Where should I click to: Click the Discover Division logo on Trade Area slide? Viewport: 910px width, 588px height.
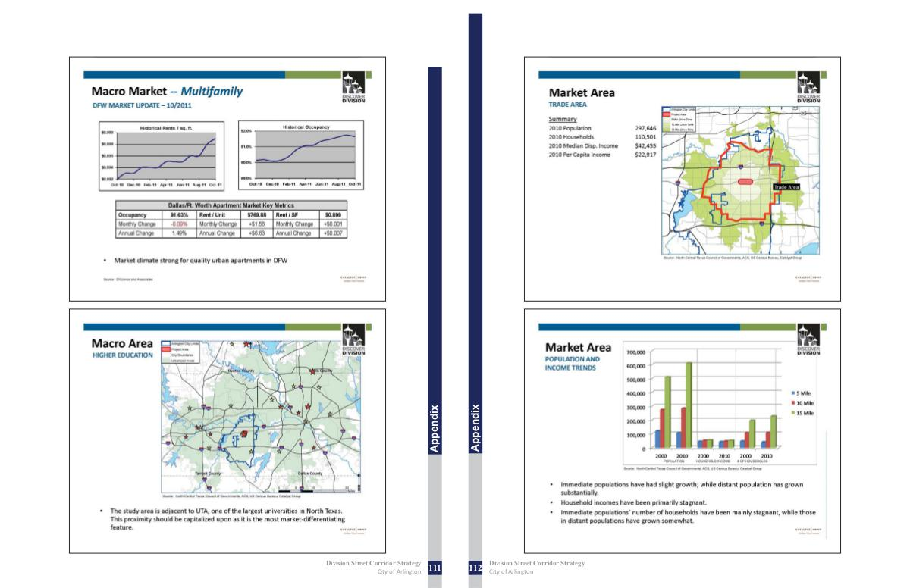tap(808, 87)
